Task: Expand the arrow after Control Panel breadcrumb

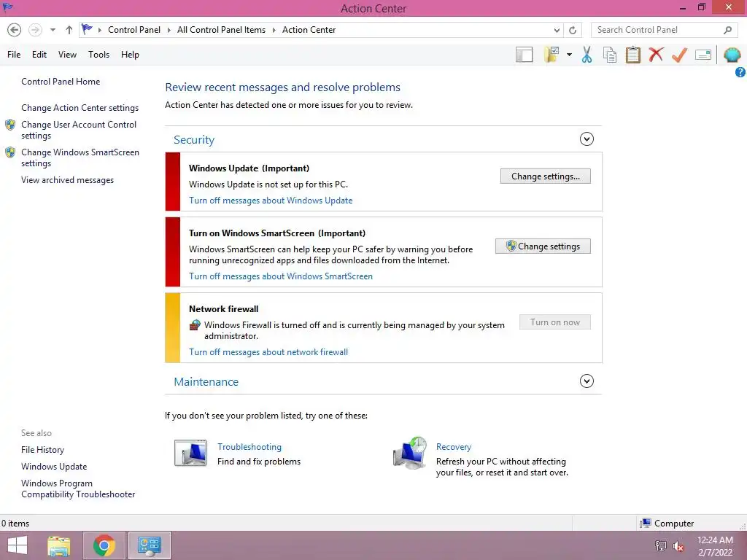Action: (x=169, y=30)
